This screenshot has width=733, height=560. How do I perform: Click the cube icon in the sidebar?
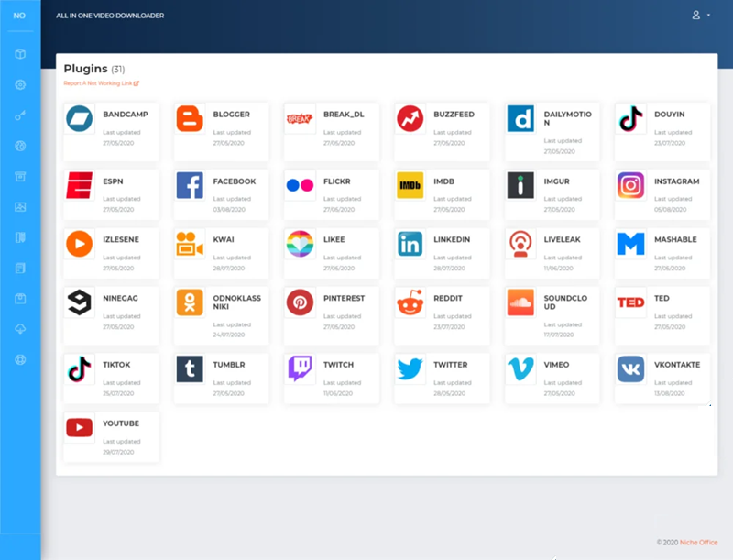coord(20,54)
